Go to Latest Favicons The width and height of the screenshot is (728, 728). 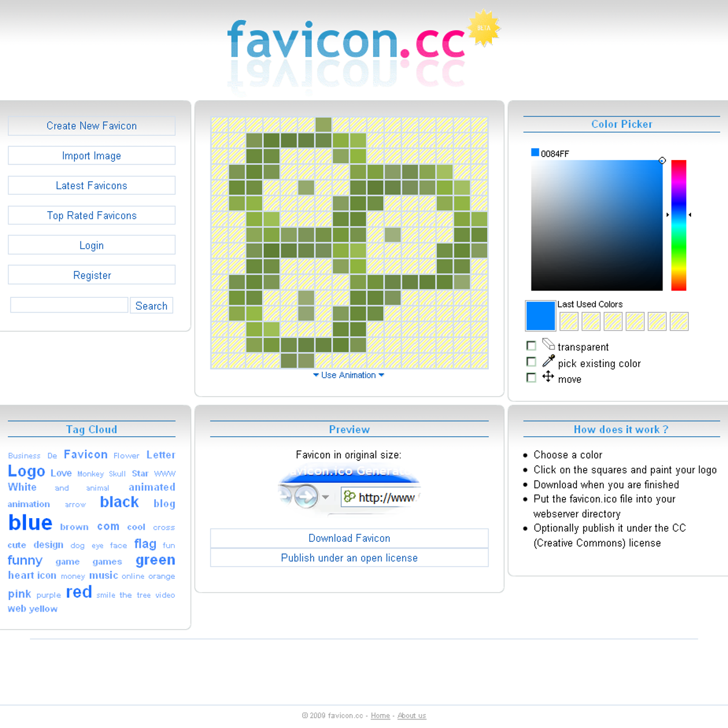(x=92, y=186)
